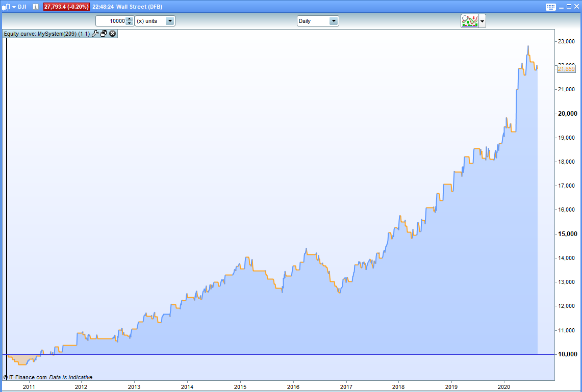
Task: Increase quantity with the up stepper arrow
Action: pyautogui.click(x=129, y=18)
